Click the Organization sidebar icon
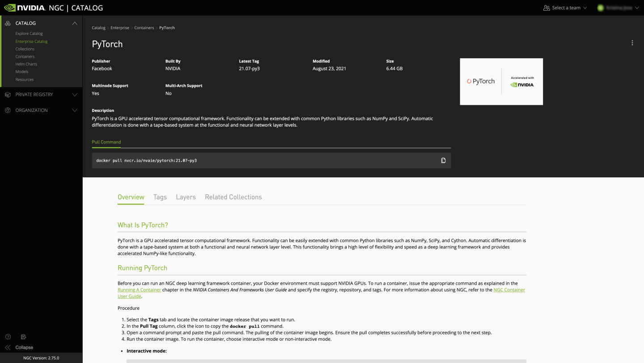Screen dimensions: 644x363 [x=7, y=110]
